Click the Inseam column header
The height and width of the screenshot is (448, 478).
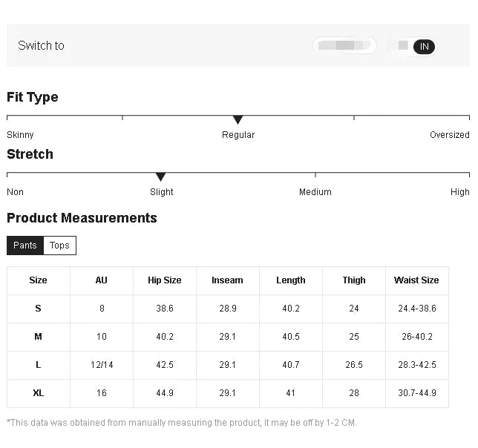click(227, 280)
